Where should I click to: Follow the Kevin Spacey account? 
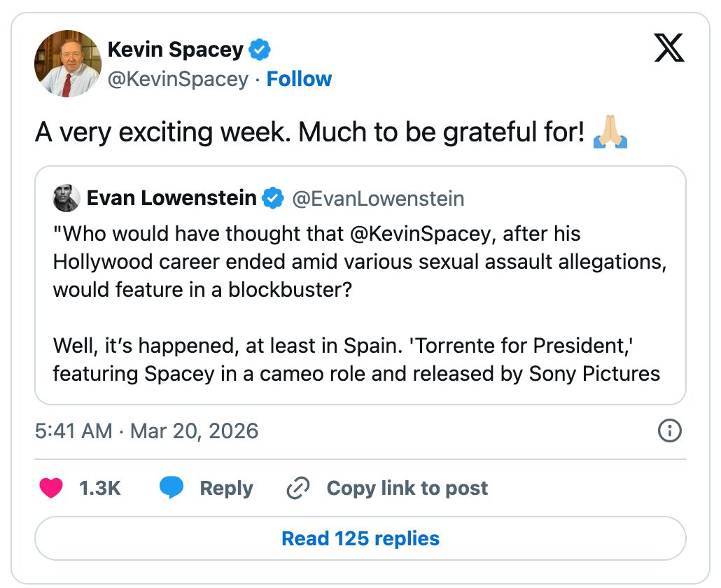tap(299, 79)
